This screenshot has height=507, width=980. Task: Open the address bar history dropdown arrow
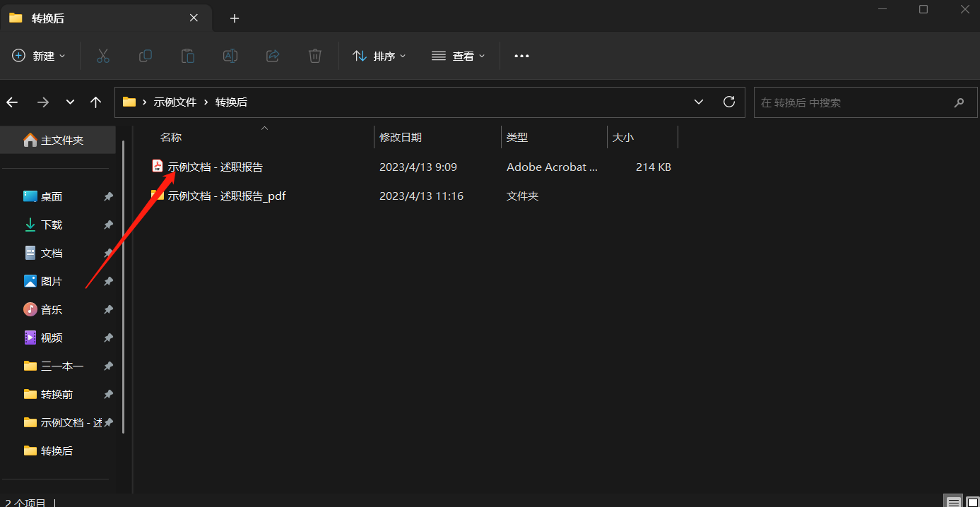[x=698, y=102]
